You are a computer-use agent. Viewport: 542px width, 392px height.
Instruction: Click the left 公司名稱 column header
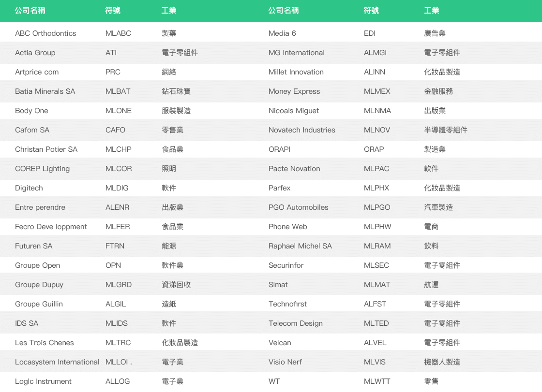click(30, 11)
